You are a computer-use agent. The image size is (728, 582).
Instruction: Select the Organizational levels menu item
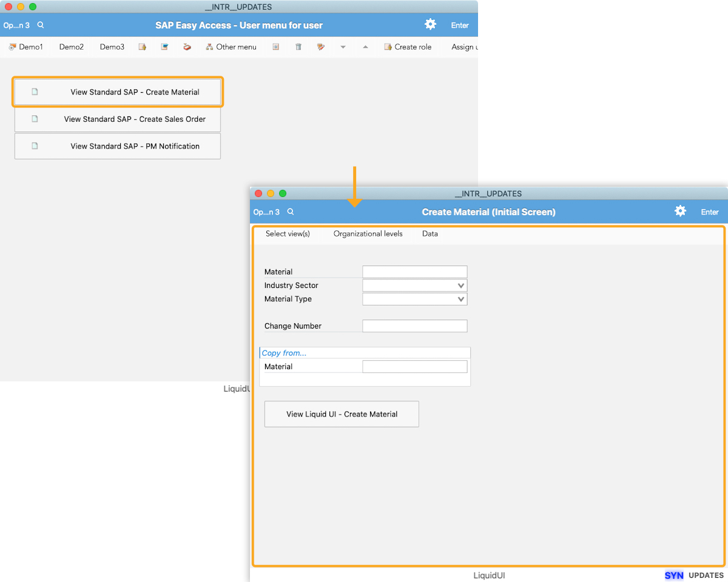pyautogui.click(x=368, y=233)
